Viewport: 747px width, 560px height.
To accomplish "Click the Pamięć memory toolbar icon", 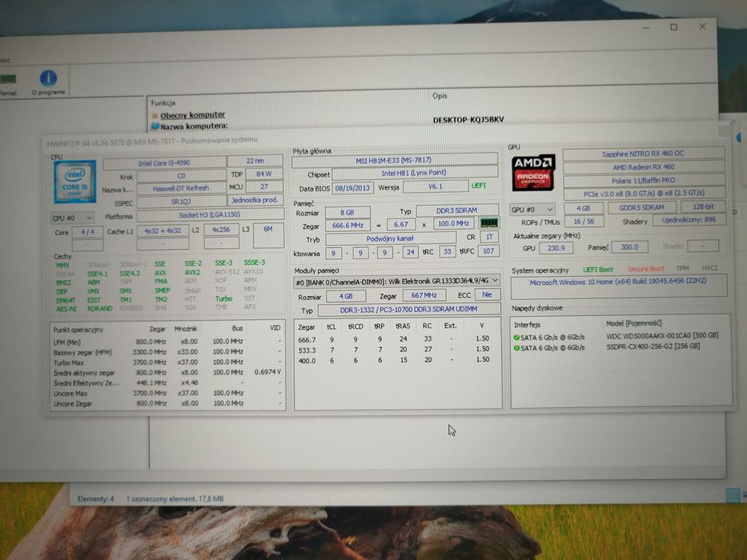I will tap(8, 79).
